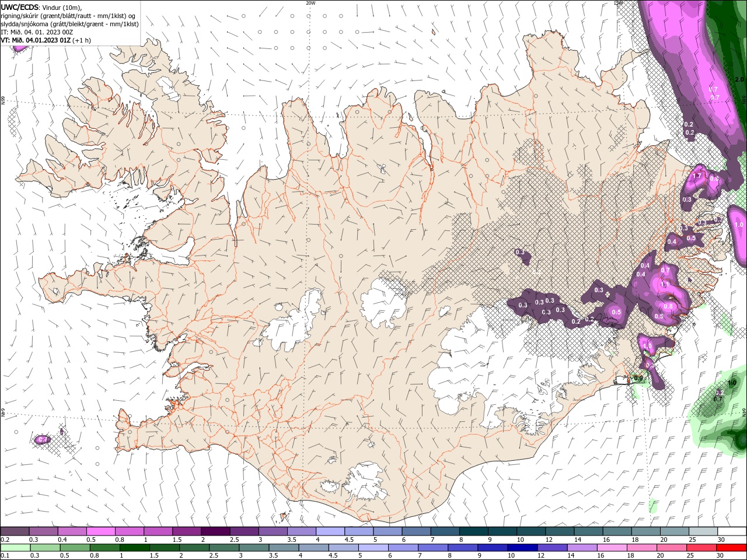
Task: Select the light green 0.3 swatch in the lower legend row
Action: (45, 548)
